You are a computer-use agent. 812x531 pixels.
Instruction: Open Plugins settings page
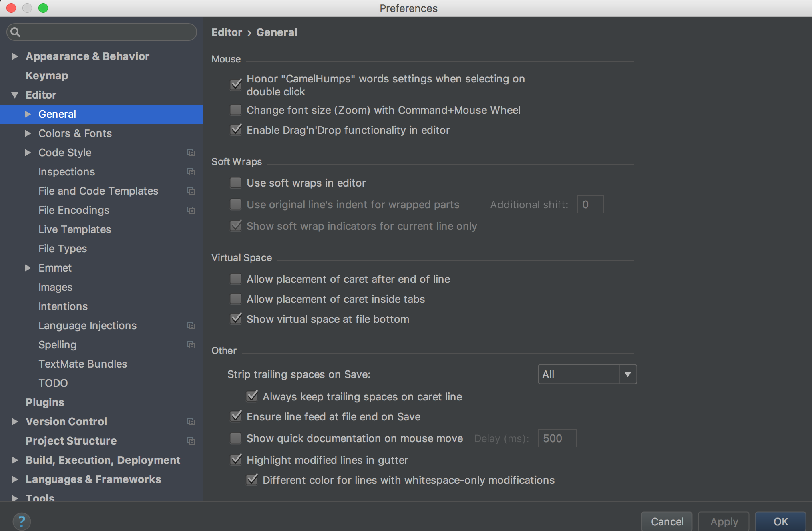(45, 402)
